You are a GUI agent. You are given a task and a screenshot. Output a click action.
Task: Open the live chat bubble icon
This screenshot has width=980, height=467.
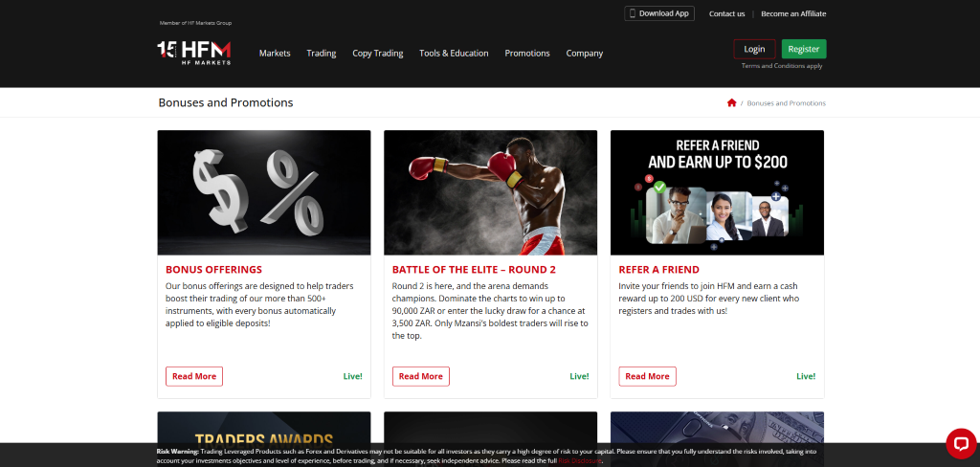(x=960, y=442)
